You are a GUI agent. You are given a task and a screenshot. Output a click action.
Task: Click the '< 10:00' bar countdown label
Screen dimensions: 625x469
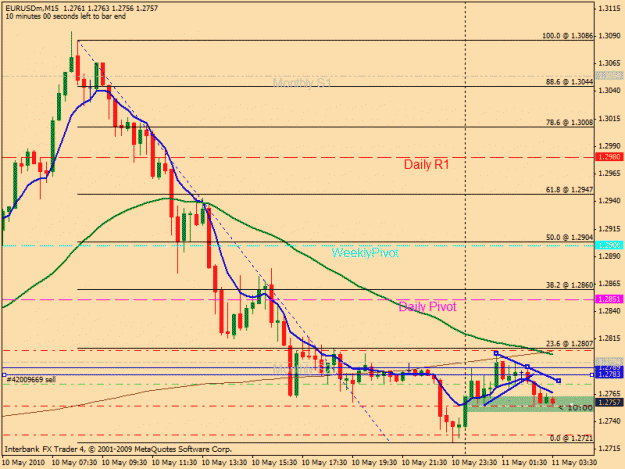pos(575,408)
